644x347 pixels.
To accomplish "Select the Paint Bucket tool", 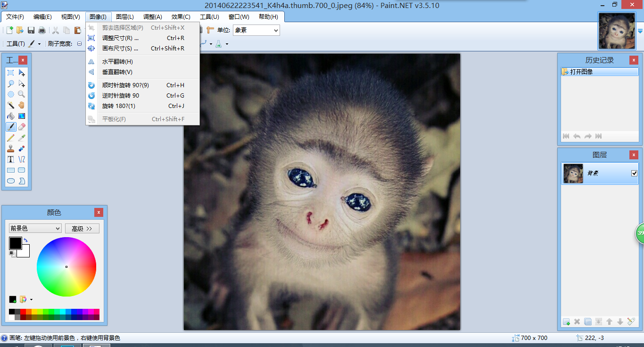I will [x=11, y=116].
